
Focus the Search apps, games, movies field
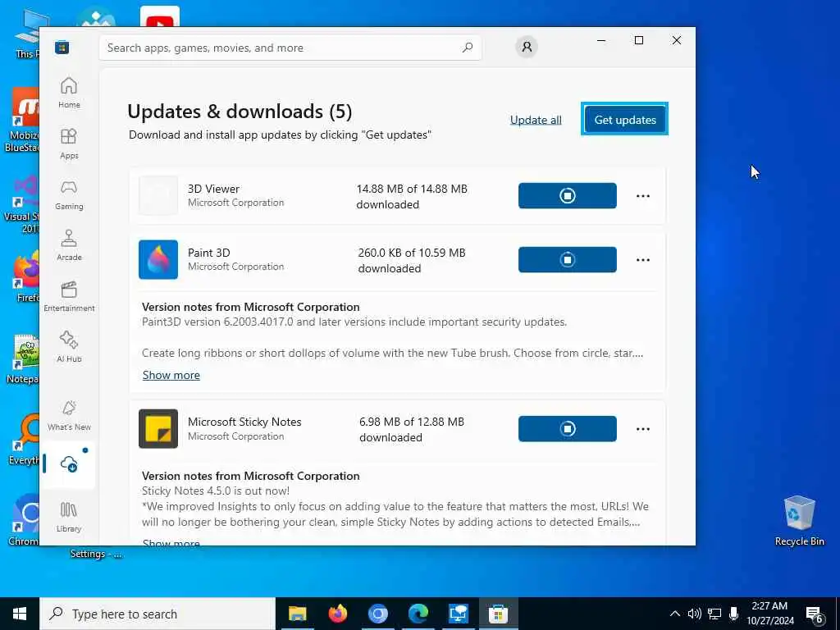click(x=290, y=48)
